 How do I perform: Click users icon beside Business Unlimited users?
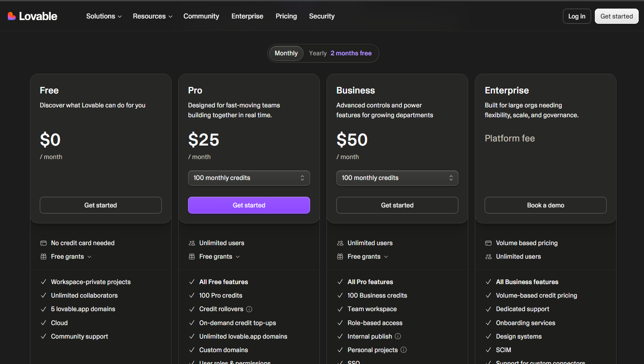click(x=340, y=243)
